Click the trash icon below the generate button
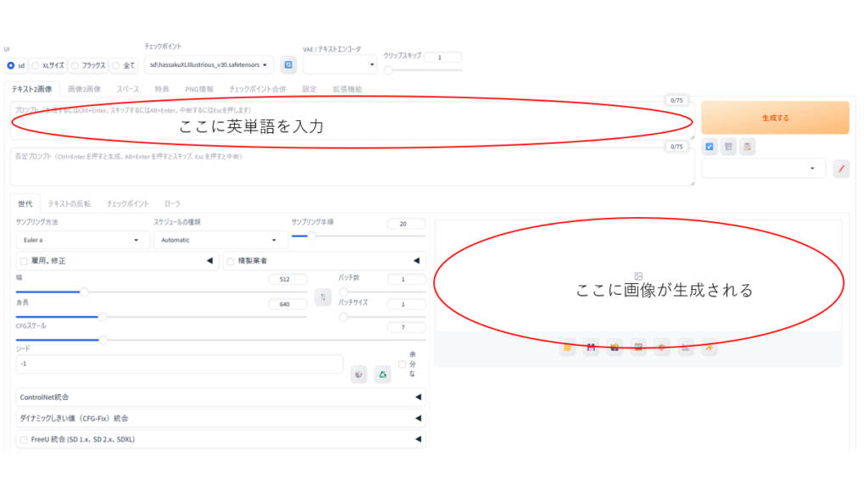868x489 pixels. tap(728, 147)
